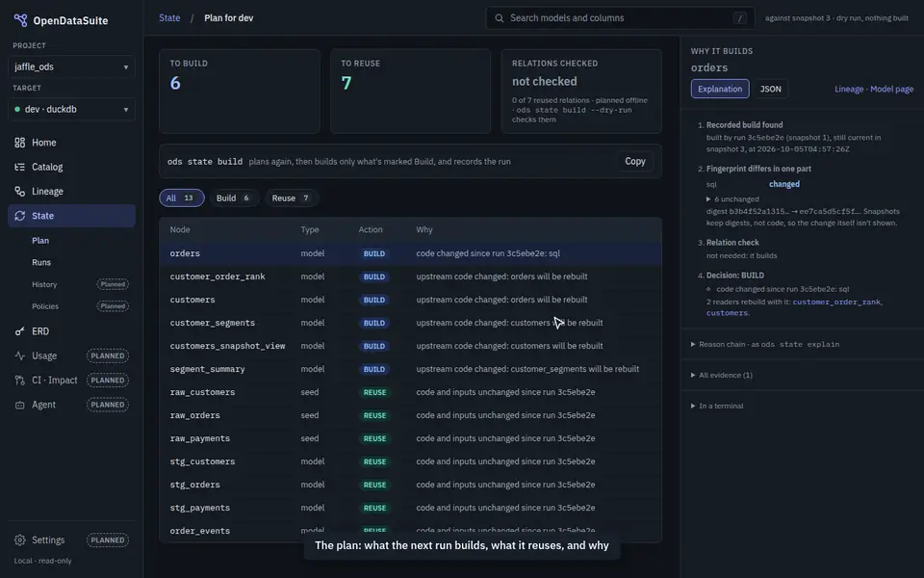The image size is (924, 578).
Task: Select the customer_segments row
Action: [x=410, y=323]
